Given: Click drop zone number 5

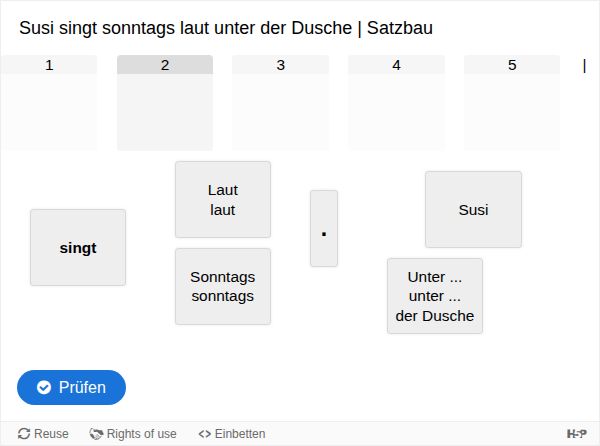Looking at the screenshot, I should (x=512, y=103).
